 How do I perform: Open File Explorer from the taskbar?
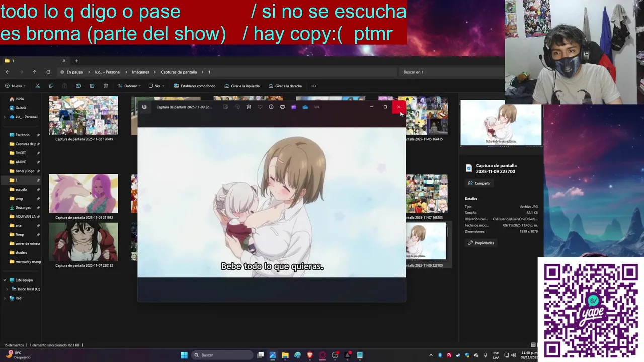tap(285, 355)
